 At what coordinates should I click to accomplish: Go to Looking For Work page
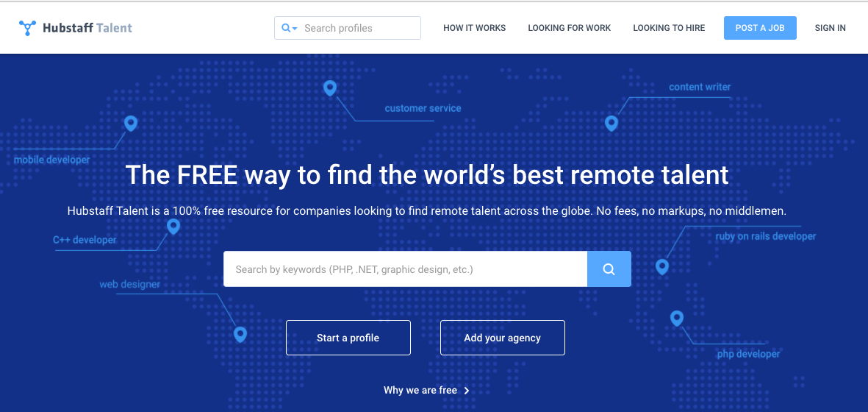569,28
